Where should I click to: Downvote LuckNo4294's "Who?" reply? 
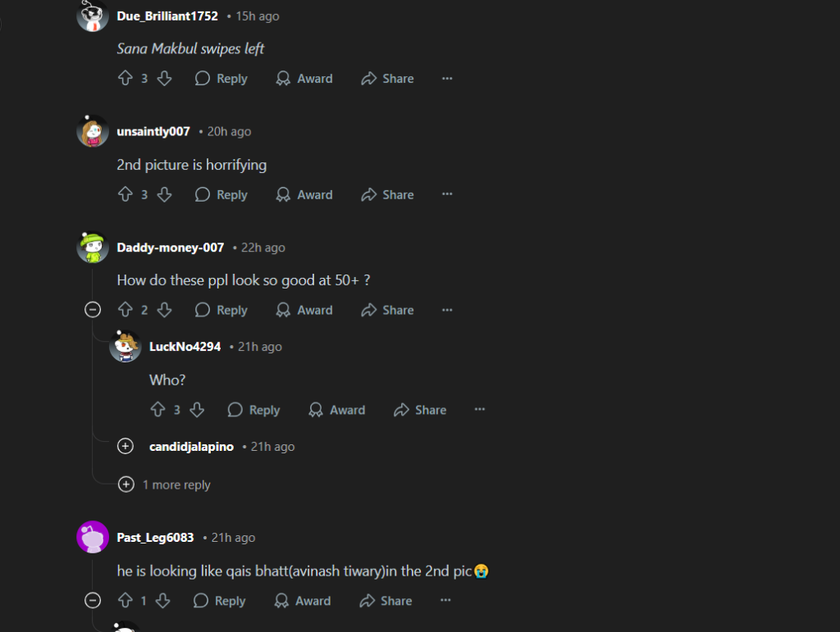point(197,410)
